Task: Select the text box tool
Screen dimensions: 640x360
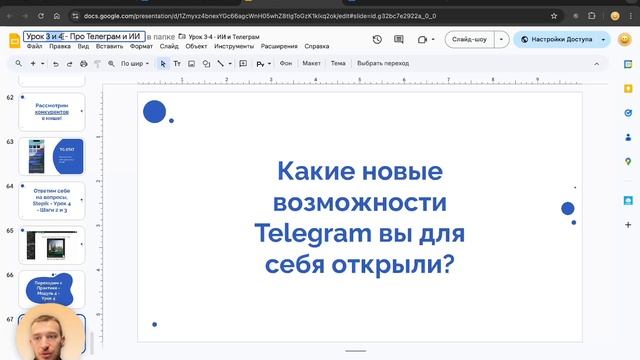Action: point(177,64)
